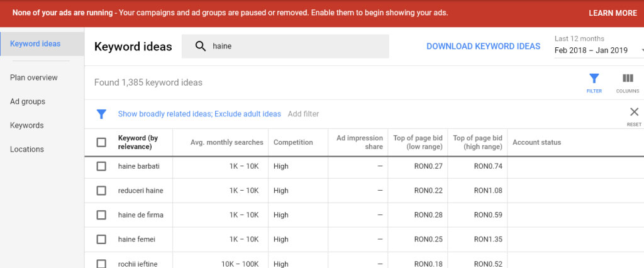Click the 'haine' keyword search box
This screenshot has height=268, width=644.
296,47
